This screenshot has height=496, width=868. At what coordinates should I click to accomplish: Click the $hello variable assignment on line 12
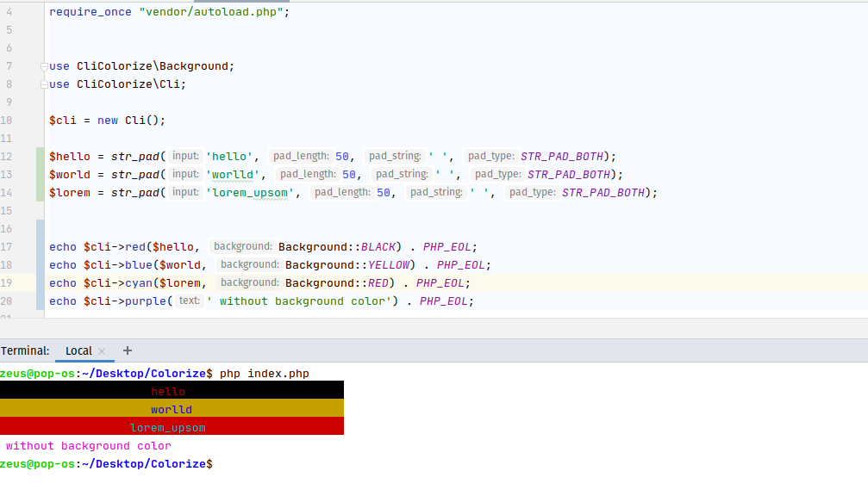click(x=70, y=156)
